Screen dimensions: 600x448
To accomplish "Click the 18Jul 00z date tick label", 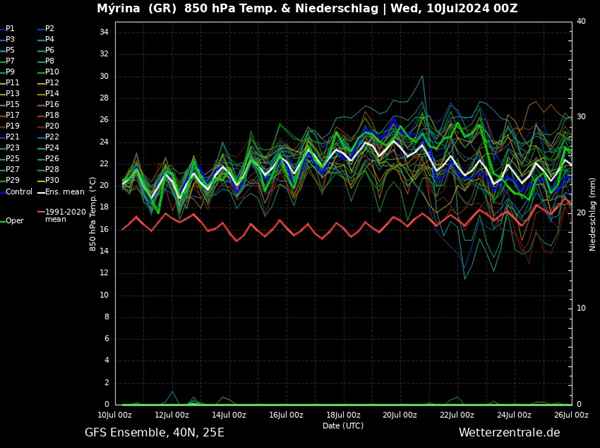I will (343, 413).
